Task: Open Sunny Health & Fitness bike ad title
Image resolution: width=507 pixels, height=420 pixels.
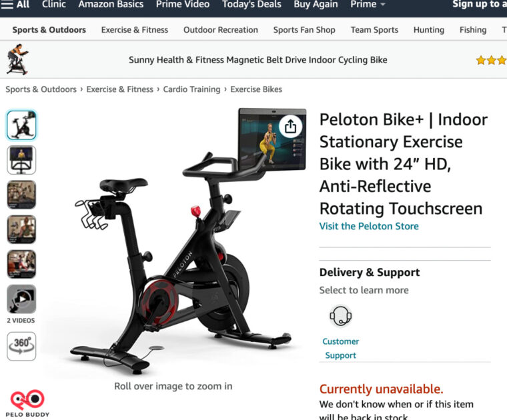Action: [x=258, y=60]
